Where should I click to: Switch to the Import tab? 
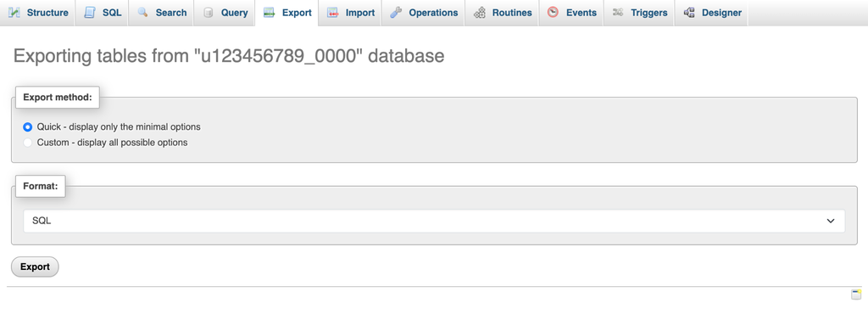(350, 13)
